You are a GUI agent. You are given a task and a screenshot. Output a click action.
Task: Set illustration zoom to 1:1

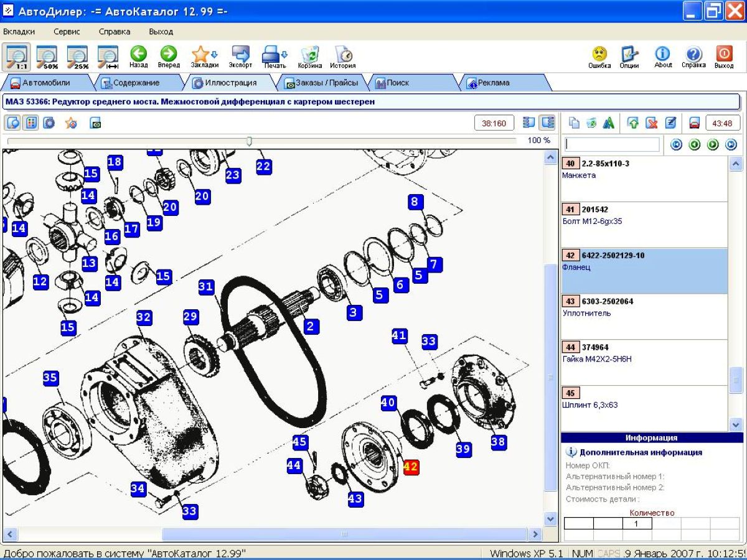(x=17, y=57)
